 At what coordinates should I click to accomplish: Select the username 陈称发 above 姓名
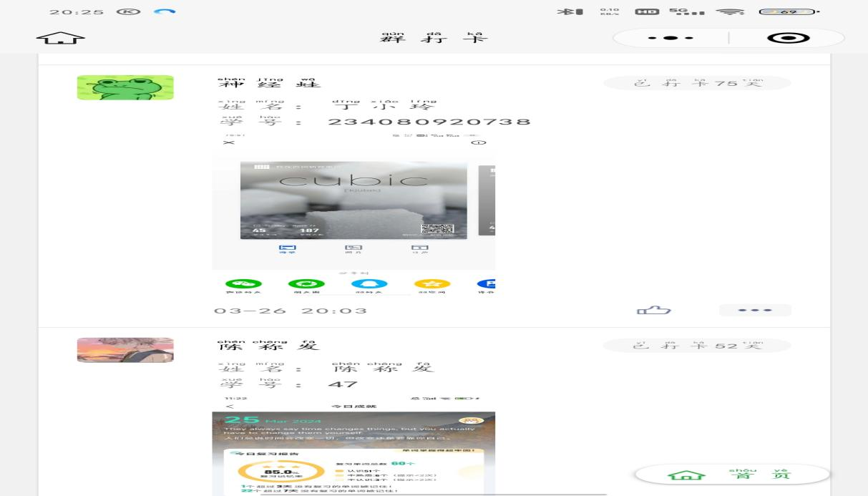pos(269,346)
